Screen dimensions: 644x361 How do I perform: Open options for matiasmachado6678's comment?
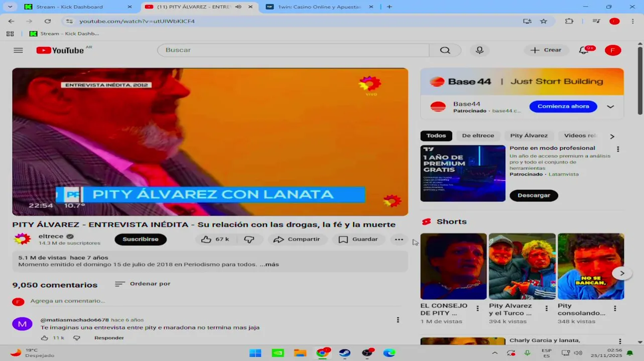(398, 320)
